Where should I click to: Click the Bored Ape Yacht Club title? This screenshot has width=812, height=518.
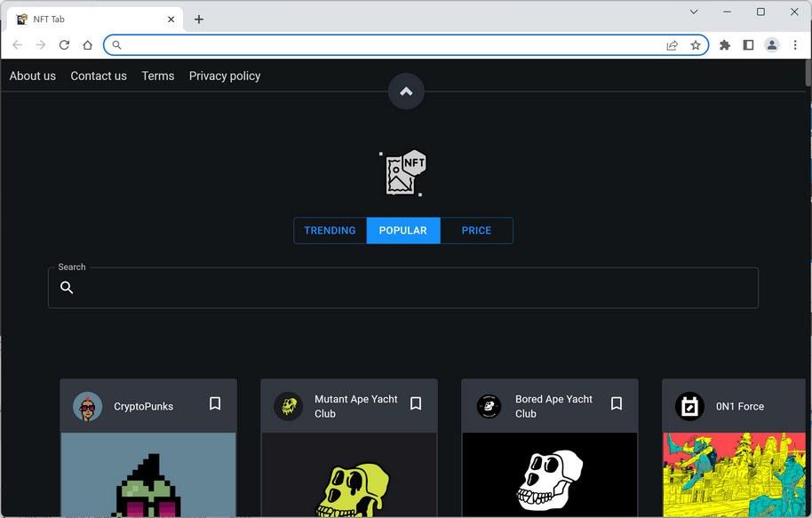(x=553, y=407)
